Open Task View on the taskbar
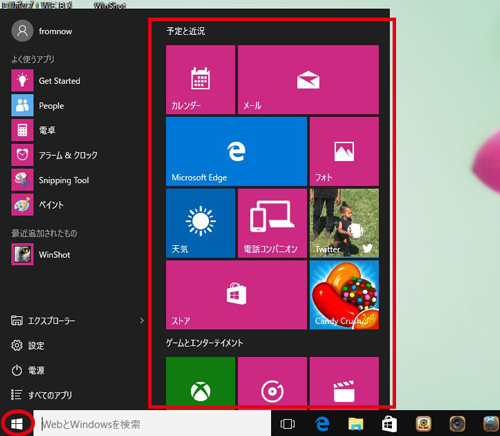 (x=287, y=424)
